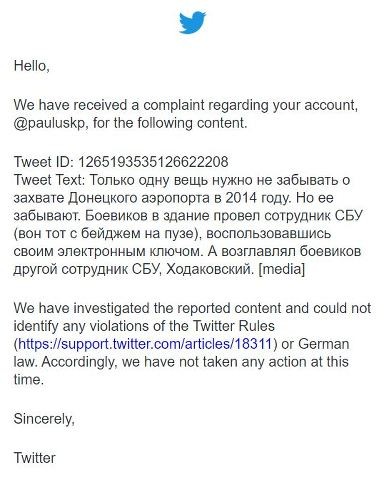Click the "Tweet ID:" label
Viewport: 389px width, 480px height.
[x=43, y=162]
